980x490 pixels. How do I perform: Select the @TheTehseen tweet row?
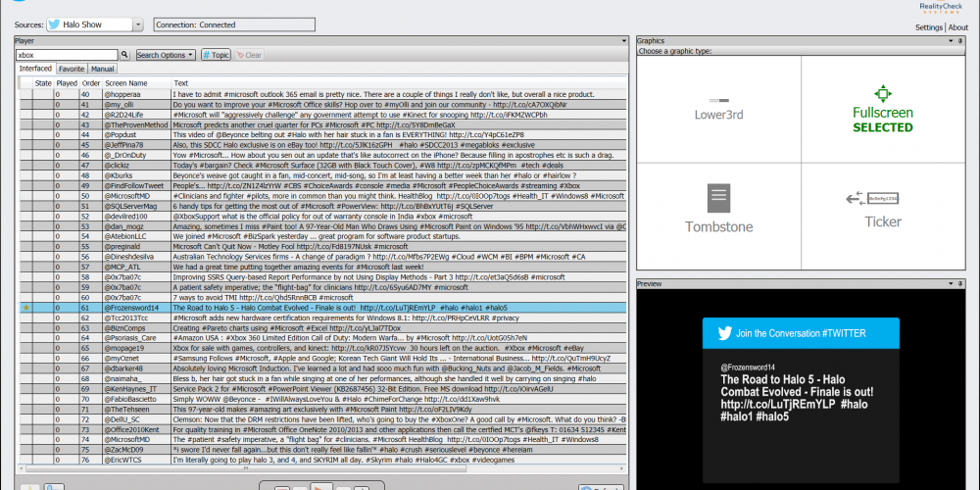pyautogui.click(x=323, y=409)
